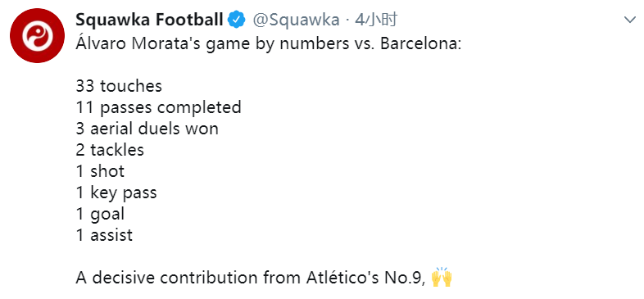Click the blue verified badge

tap(237, 20)
